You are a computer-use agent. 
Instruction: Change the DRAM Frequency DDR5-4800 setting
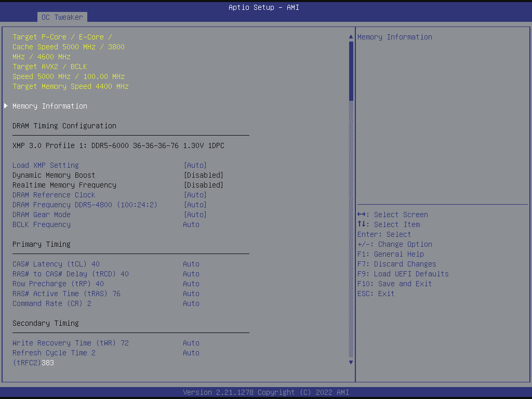(195, 205)
